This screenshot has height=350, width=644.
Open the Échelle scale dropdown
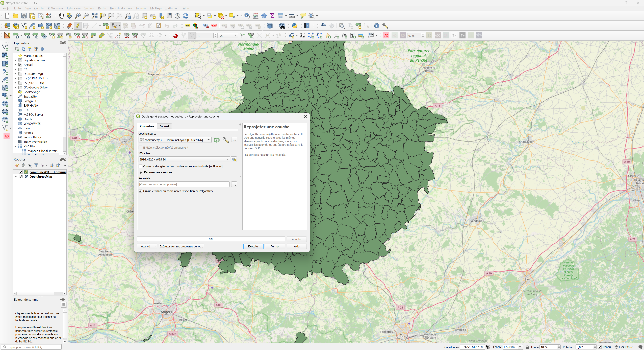[520, 347]
